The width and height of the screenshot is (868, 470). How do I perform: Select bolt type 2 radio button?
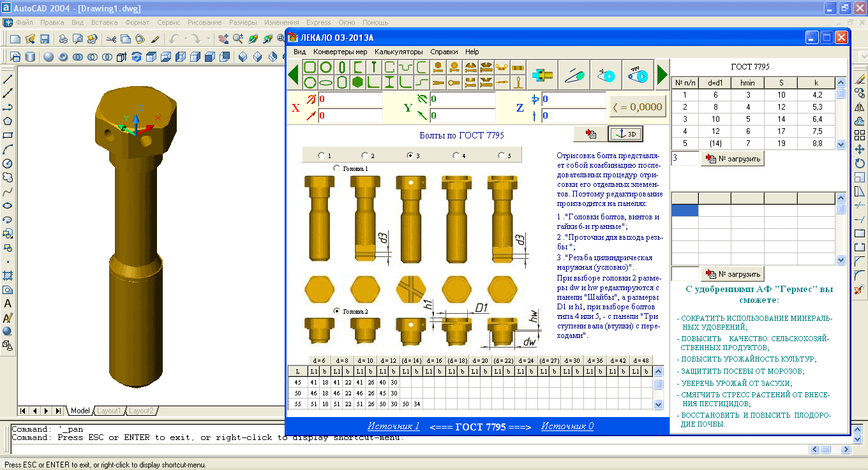click(364, 155)
